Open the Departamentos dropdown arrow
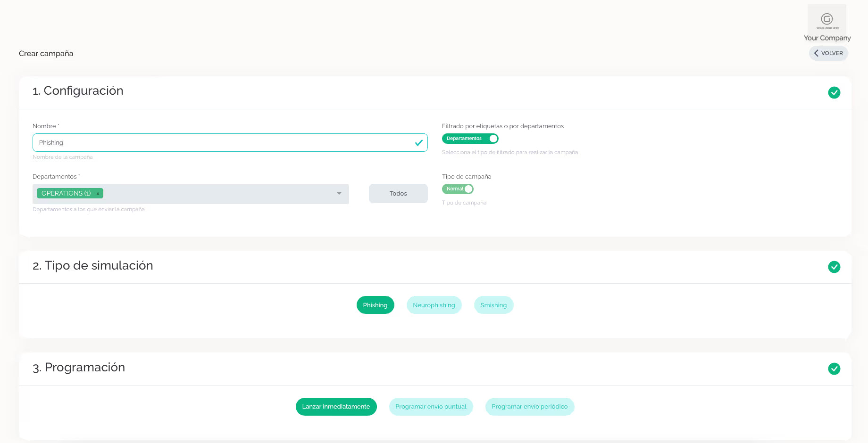 pyautogui.click(x=339, y=194)
